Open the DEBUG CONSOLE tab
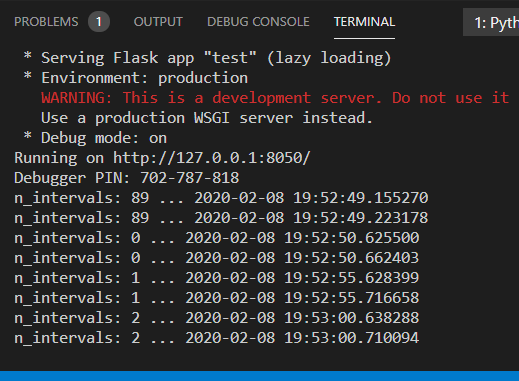This screenshot has height=381, width=519. [258, 22]
